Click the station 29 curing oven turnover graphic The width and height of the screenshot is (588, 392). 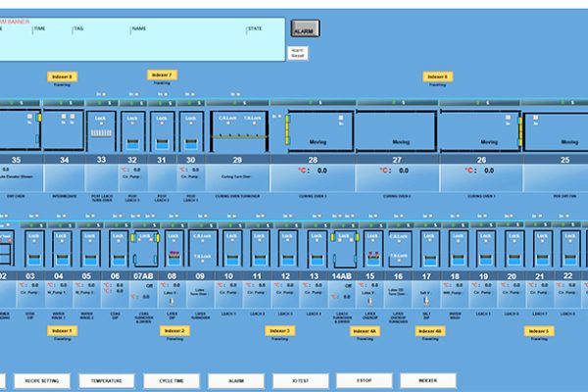point(239,131)
